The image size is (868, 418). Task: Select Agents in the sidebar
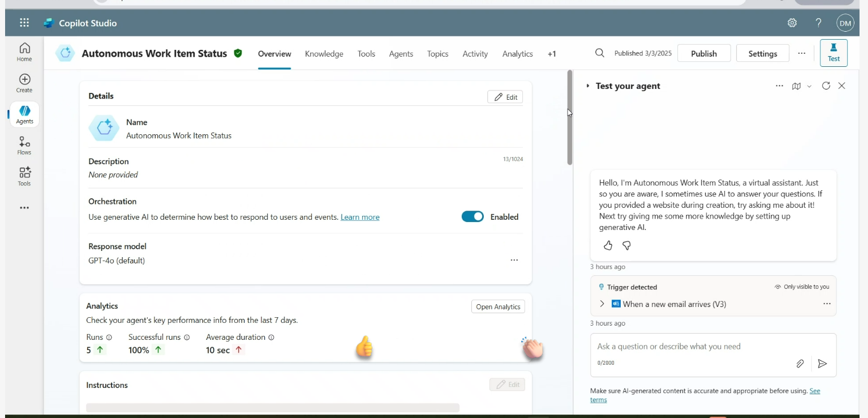24,114
